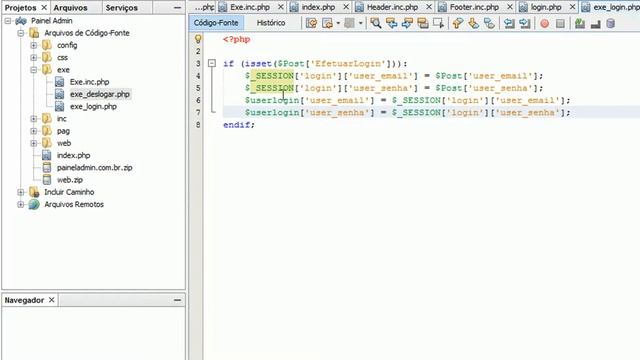The width and height of the screenshot is (640, 360).
Task: Click the Navegador panel tab
Action: 24,300
